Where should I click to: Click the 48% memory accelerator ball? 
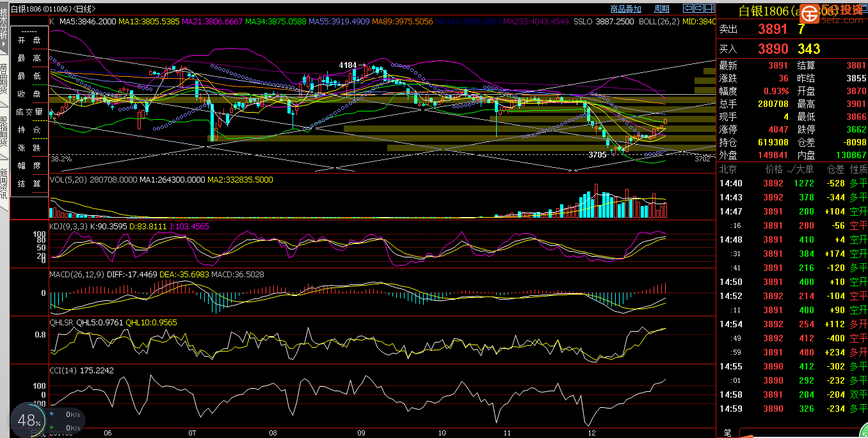tap(28, 420)
